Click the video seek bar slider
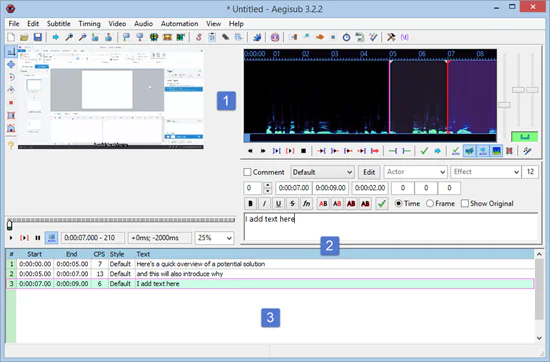Viewport: 550px width, 362px height. 10,224
